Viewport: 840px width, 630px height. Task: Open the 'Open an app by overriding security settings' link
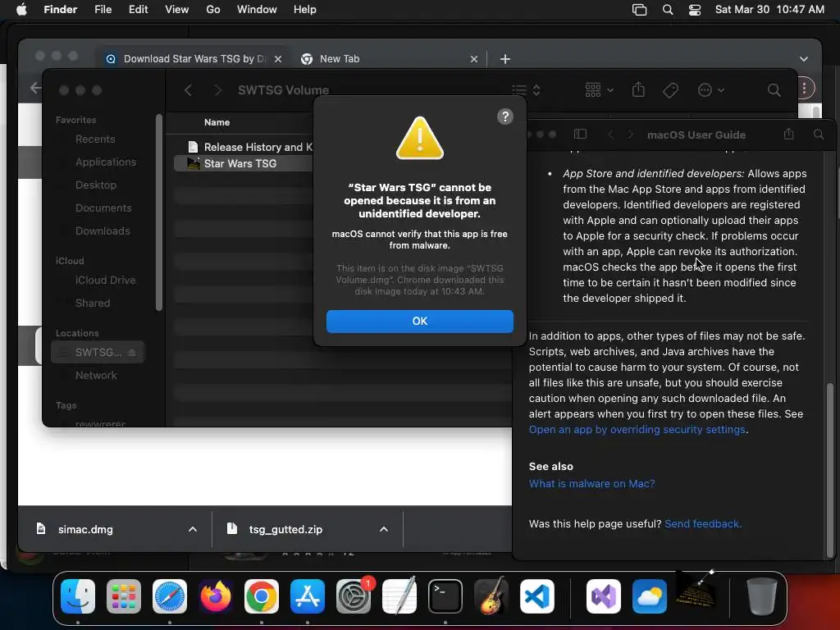pos(637,430)
